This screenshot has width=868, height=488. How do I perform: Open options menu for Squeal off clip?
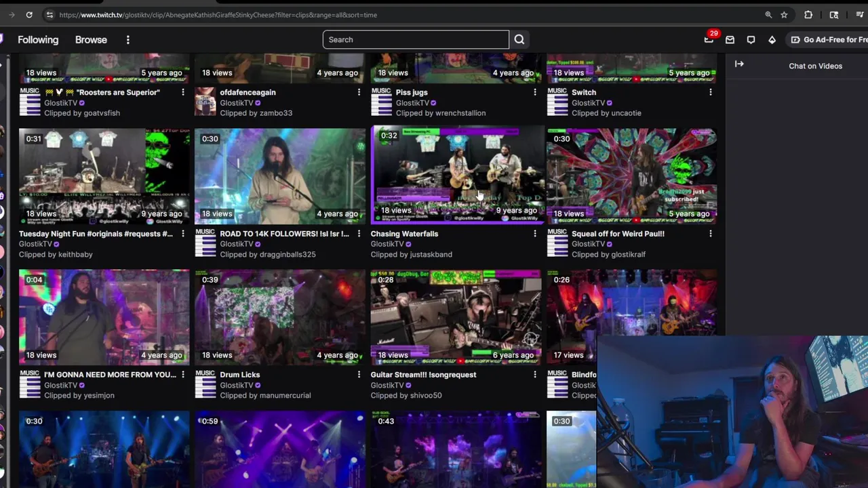pos(710,234)
